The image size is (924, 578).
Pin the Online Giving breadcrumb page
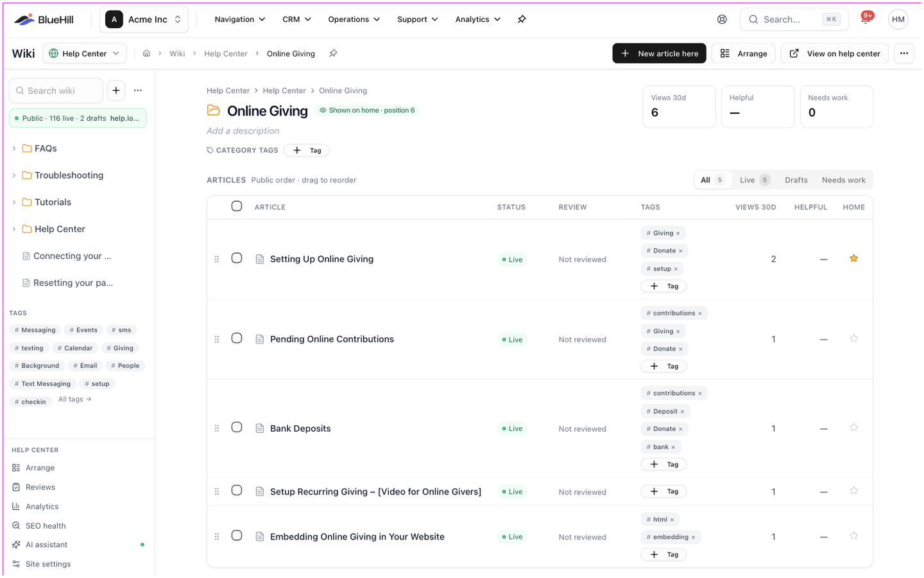pyautogui.click(x=333, y=53)
